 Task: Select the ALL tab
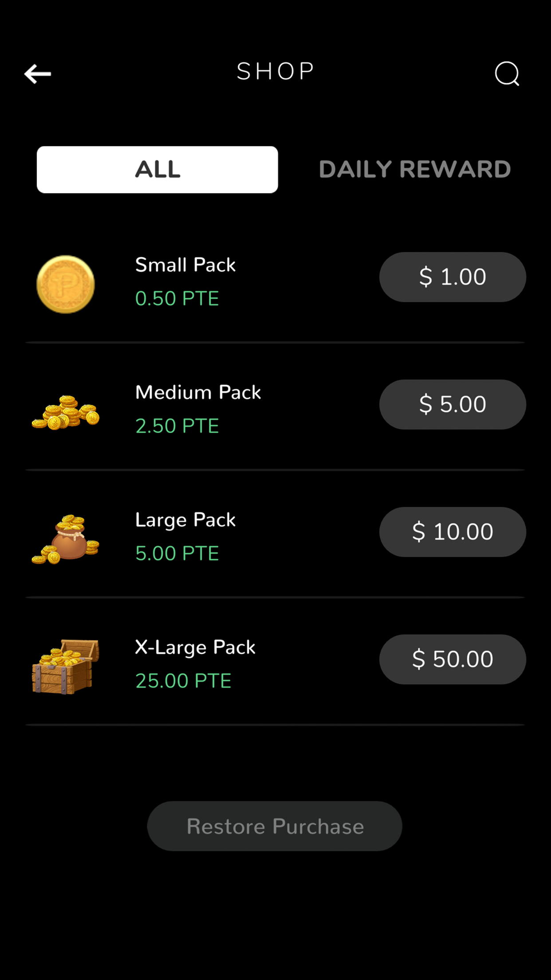(x=157, y=170)
